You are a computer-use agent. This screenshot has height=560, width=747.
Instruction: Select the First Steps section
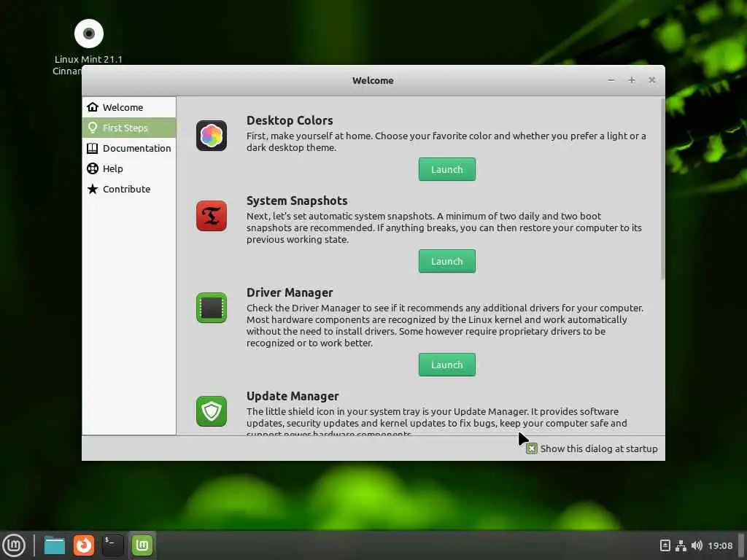pyautogui.click(x=129, y=128)
